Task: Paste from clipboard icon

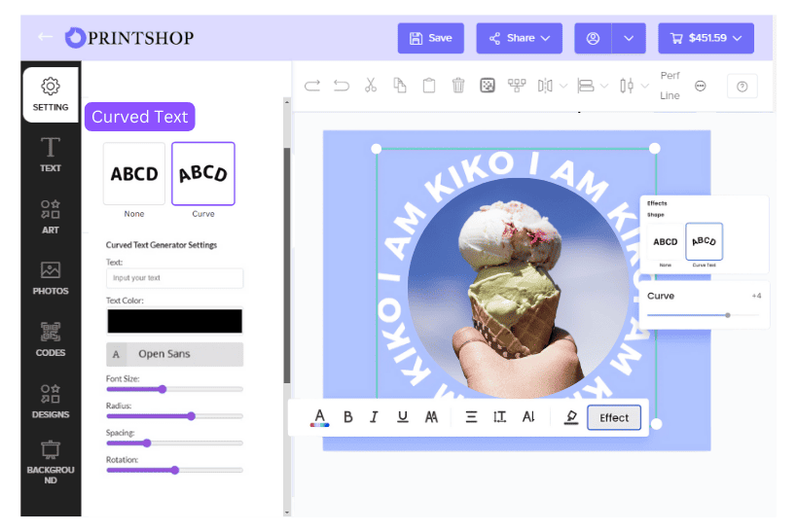Action: click(429, 86)
